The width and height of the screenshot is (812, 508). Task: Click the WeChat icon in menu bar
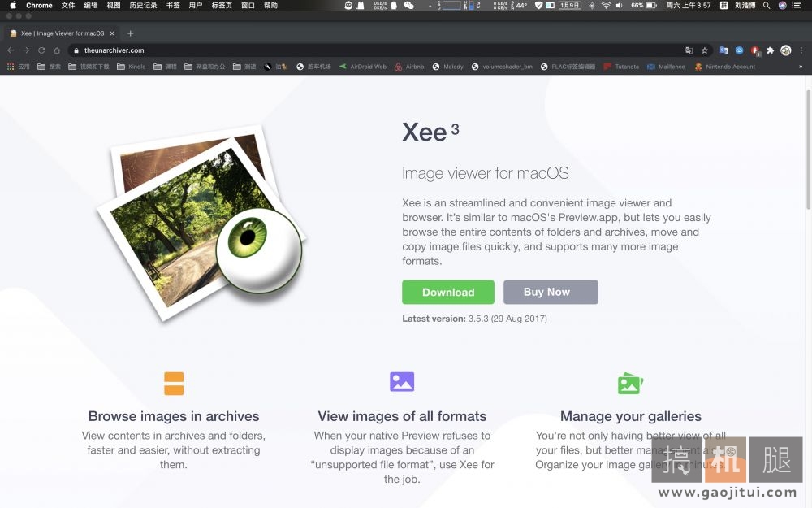click(x=408, y=5)
